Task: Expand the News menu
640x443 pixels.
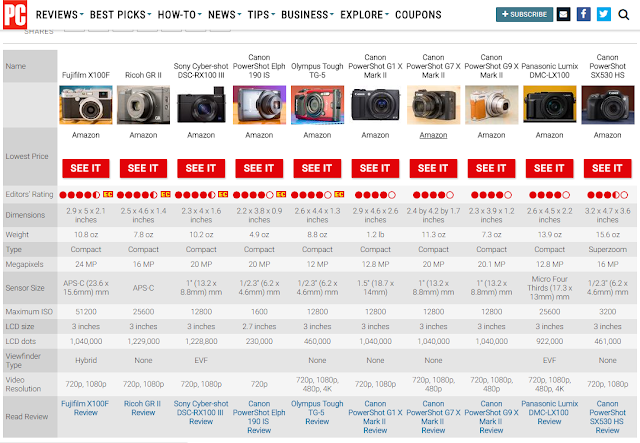Action: 224,15
